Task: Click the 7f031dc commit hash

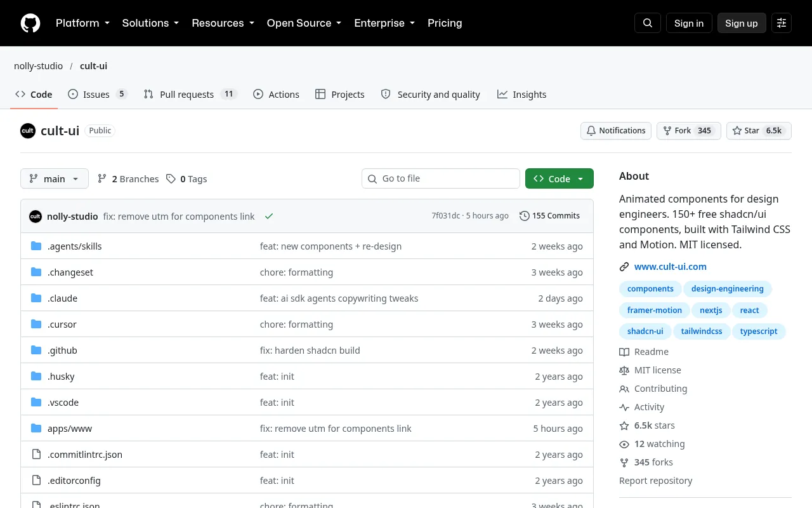Action: coord(446,216)
